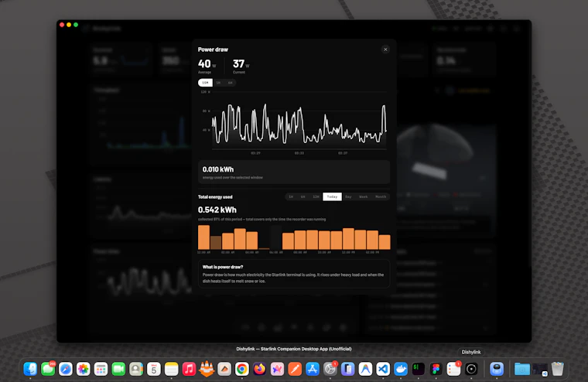Select the Month period for total energy
Viewport: 588px width, 382px height.
pyautogui.click(x=381, y=197)
